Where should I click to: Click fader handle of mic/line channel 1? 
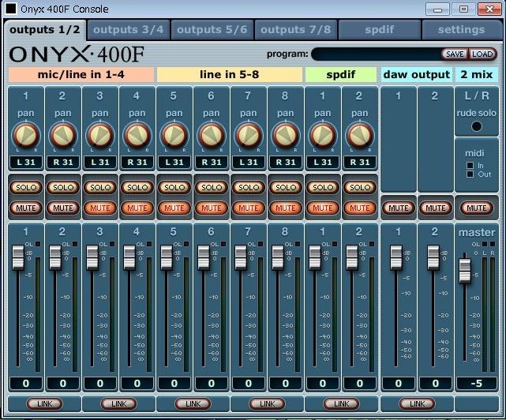click(x=18, y=257)
